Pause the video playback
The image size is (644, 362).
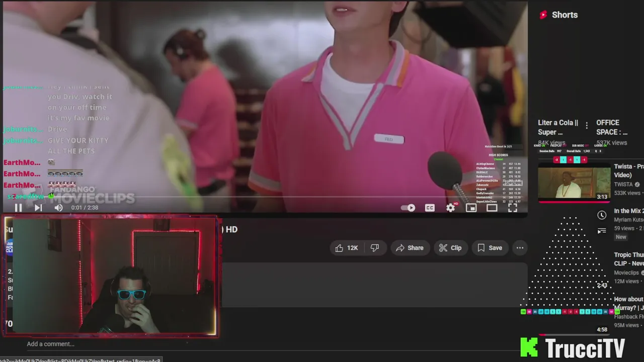click(x=18, y=208)
